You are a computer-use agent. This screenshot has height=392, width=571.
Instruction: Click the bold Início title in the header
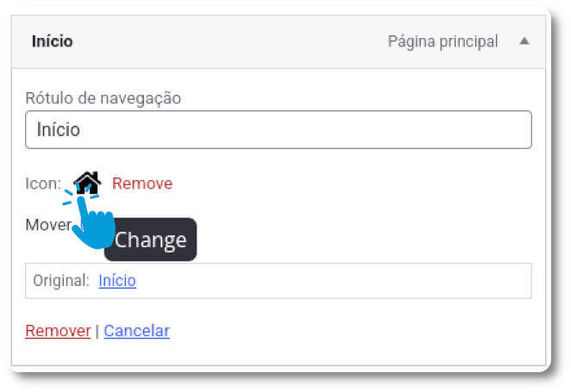pos(52,41)
